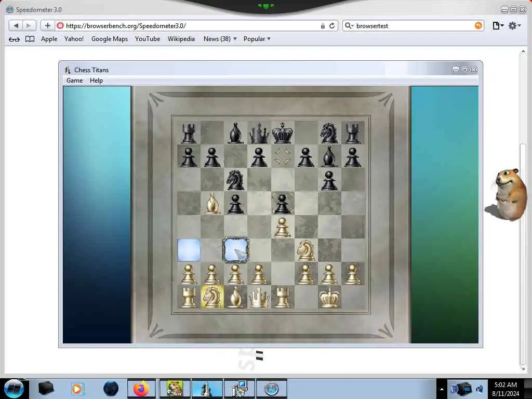Image resolution: width=532 pixels, height=399 pixels.
Task: Open the YouTube bookmark
Action: point(148,39)
